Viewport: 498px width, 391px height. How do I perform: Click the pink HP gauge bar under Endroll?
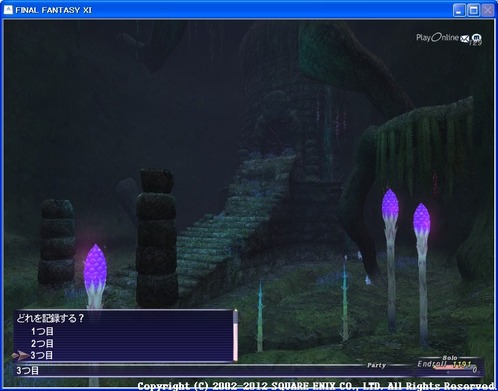453,368
